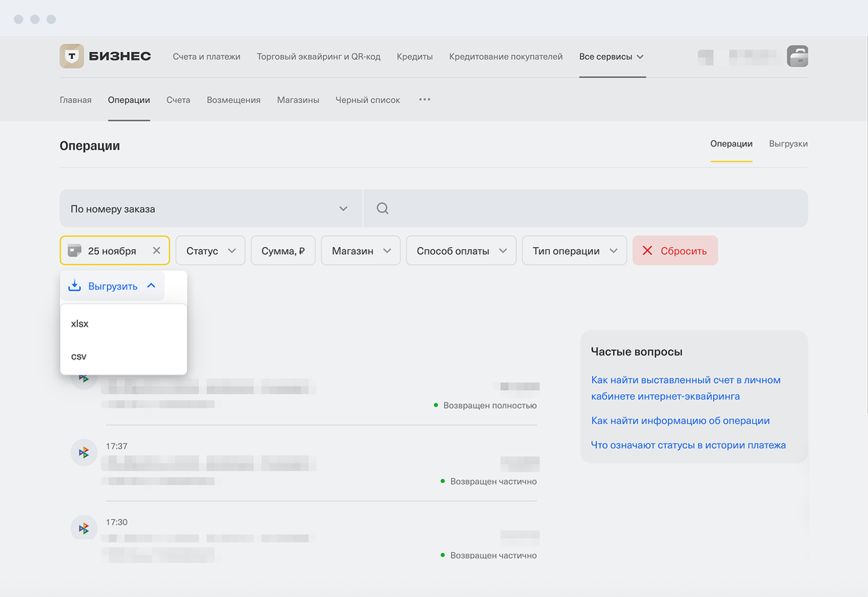Viewport: 868px width, 597px height.
Task: Click the calendar icon in date filter
Action: coord(75,251)
